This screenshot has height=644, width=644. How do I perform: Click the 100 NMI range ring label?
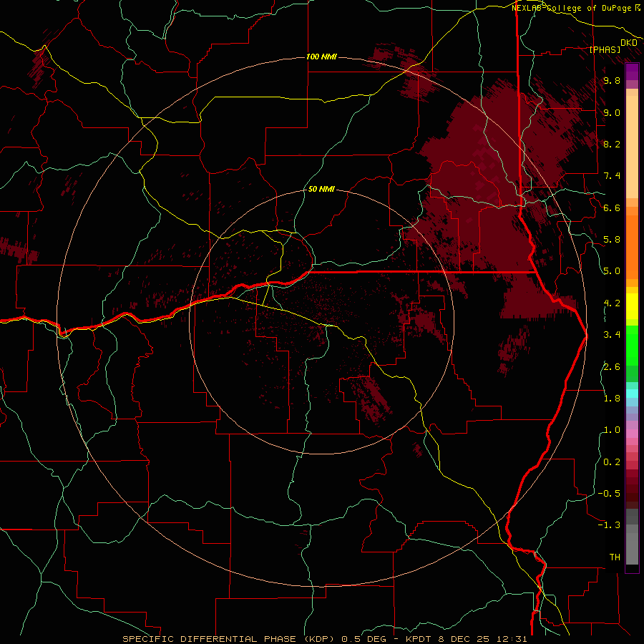click(x=321, y=57)
